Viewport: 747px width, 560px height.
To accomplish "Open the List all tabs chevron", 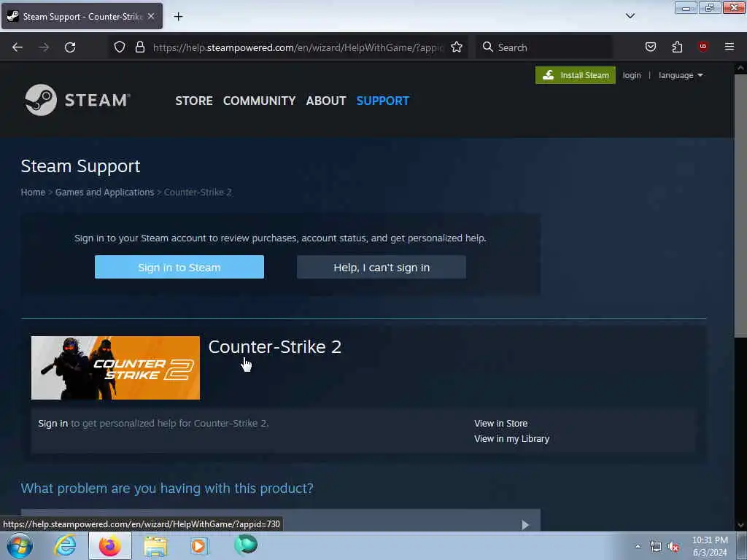I will (630, 16).
